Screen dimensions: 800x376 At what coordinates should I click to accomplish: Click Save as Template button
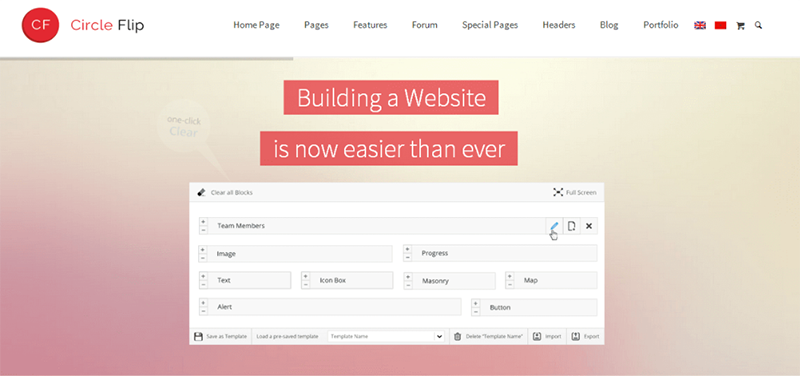point(220,336)
